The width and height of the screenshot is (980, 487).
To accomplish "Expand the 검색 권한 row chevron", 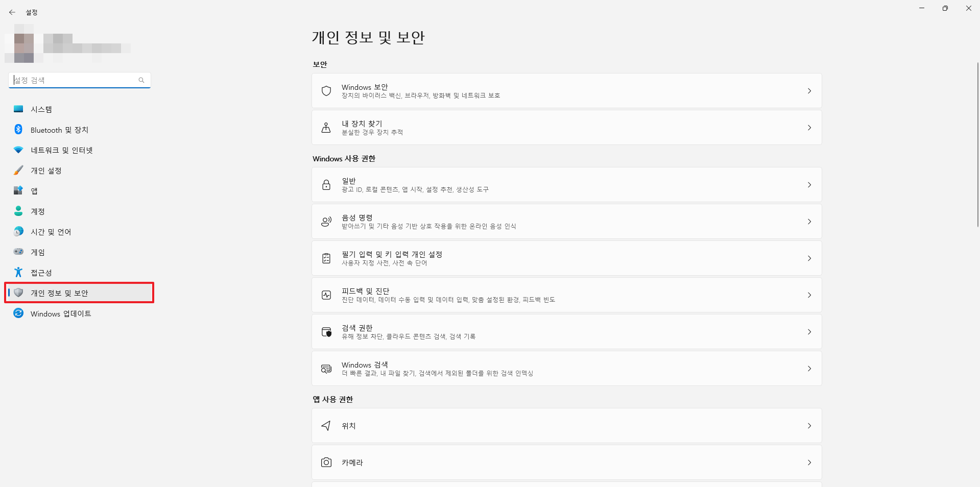I will coord(809,332).
